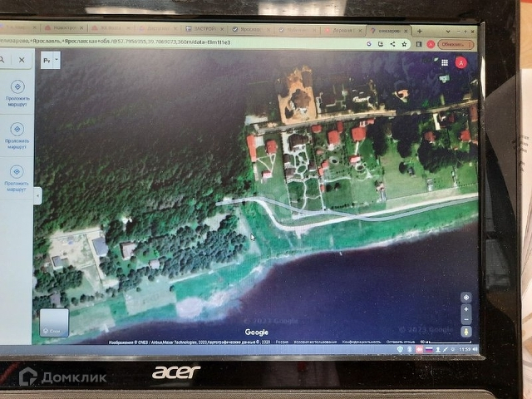This screenshot has height=399, width=532.
Task: Click the pen icon in system tray
Action: 446,349
